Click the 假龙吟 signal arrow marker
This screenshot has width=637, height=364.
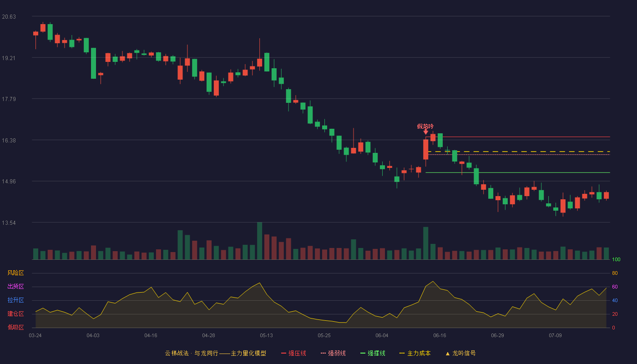[425, 132]
